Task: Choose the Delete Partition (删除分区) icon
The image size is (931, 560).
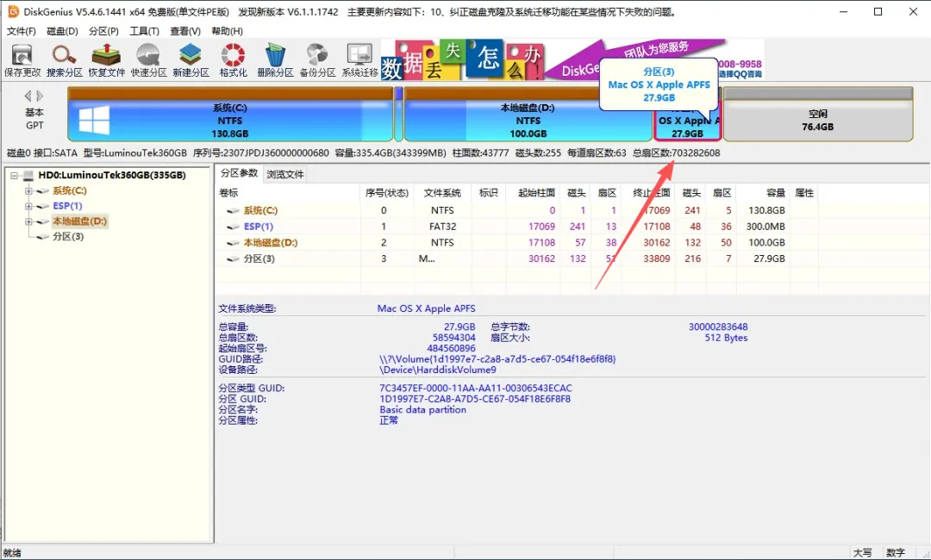Action: point(275,60)
